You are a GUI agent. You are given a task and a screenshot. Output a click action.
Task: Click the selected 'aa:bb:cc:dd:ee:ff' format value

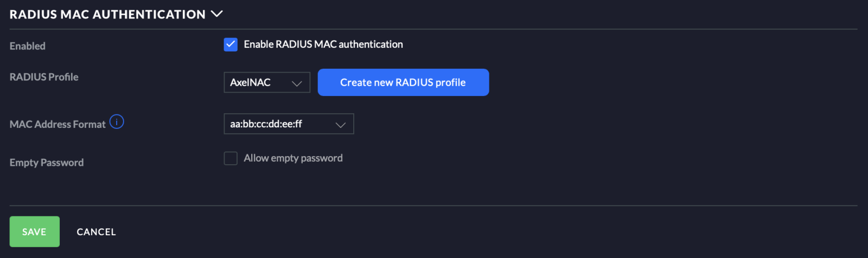click(266, 124)
